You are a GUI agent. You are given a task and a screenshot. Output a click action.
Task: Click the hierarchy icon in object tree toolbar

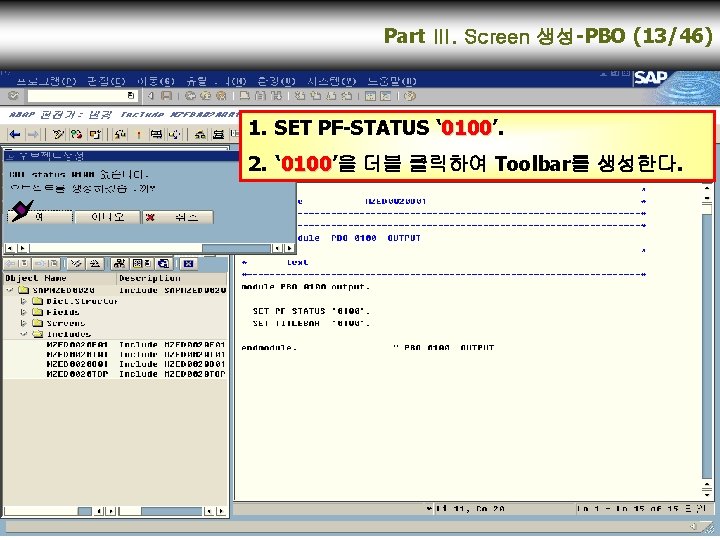(x=119, y=264)
